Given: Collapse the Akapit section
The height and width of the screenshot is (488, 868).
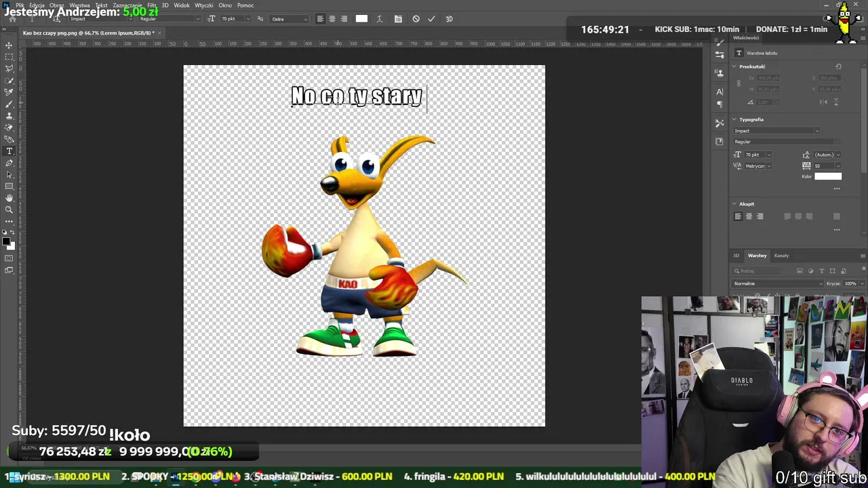Looking at the screenshot, I should (734, 204).
